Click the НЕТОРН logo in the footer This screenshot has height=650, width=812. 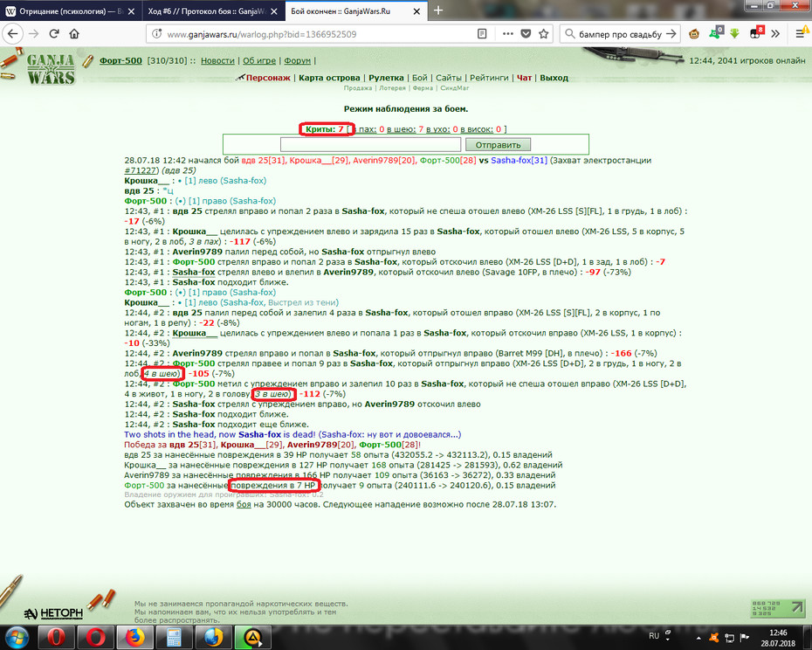pos(53,613)
